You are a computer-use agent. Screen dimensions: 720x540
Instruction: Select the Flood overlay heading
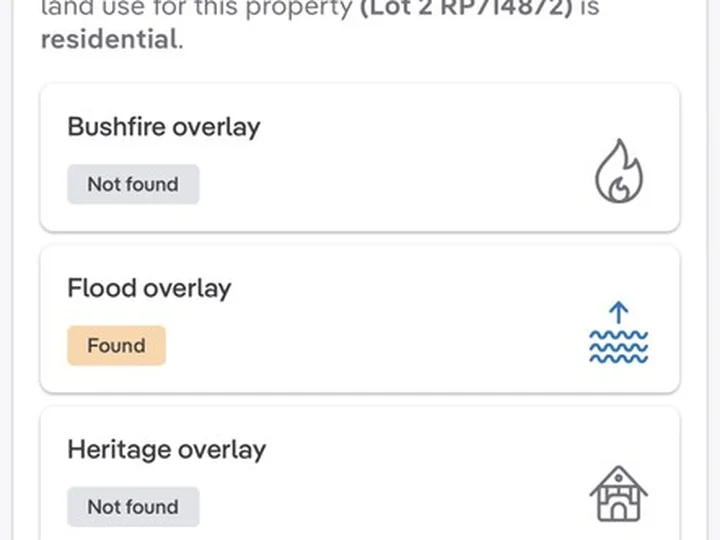[149, 288]
